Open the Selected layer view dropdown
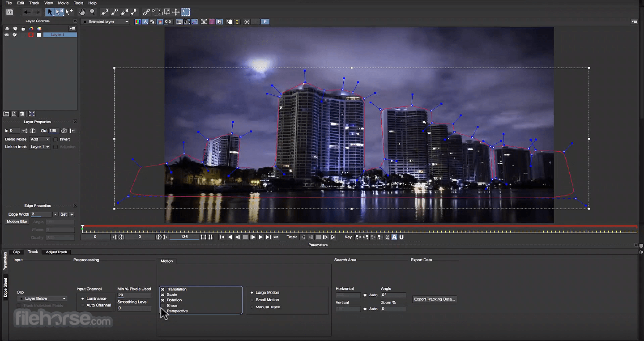This screenshot has width=644, height=341. click(105, 21)
